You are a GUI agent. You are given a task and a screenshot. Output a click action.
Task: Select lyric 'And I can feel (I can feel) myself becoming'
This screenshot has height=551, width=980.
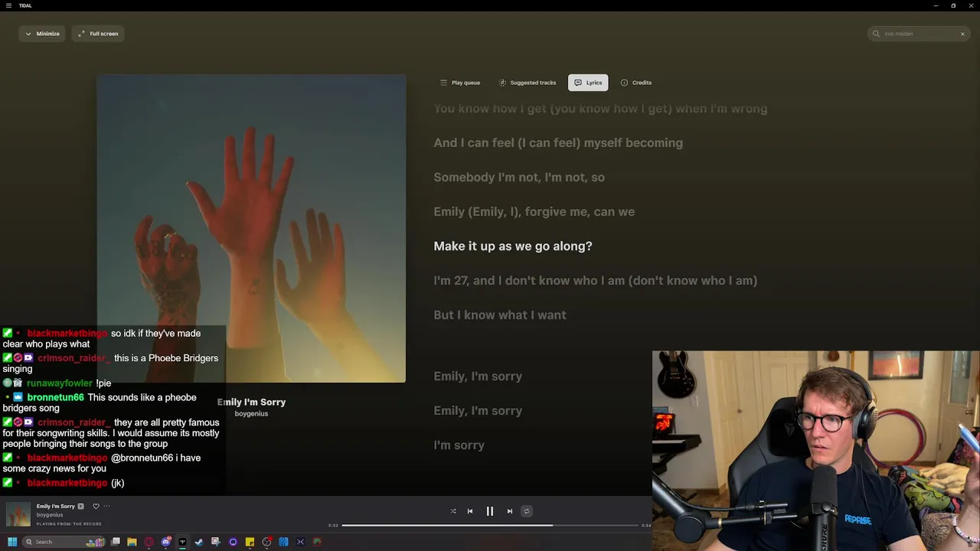click(x=558, y=142)
